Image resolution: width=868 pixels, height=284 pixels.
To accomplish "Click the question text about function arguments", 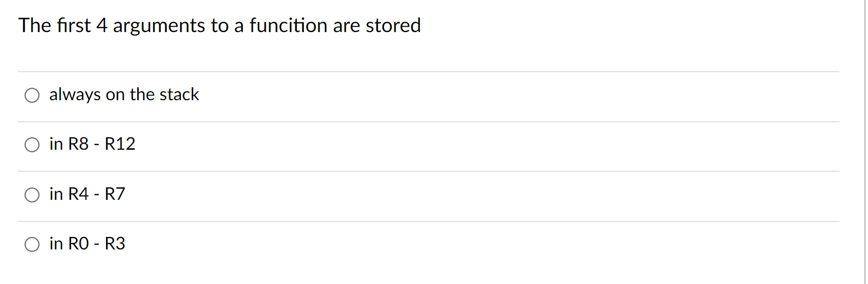I will coord(219,26).
